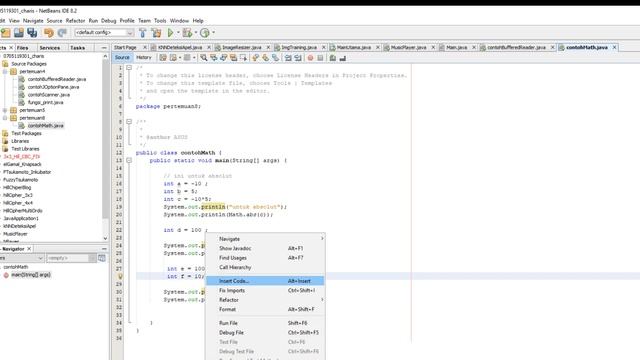Click the Last Edit icon in editor toolbar

(x=163, y=58)
